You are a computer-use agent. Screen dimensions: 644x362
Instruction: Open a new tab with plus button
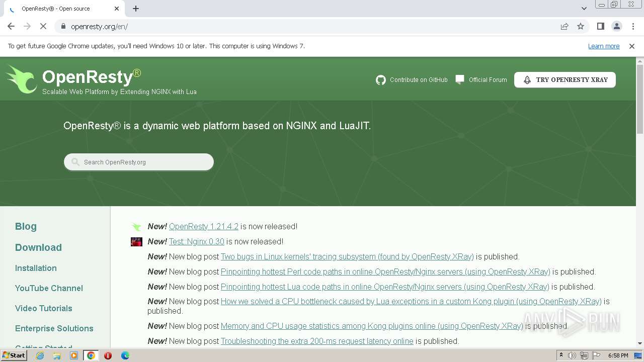136,9
